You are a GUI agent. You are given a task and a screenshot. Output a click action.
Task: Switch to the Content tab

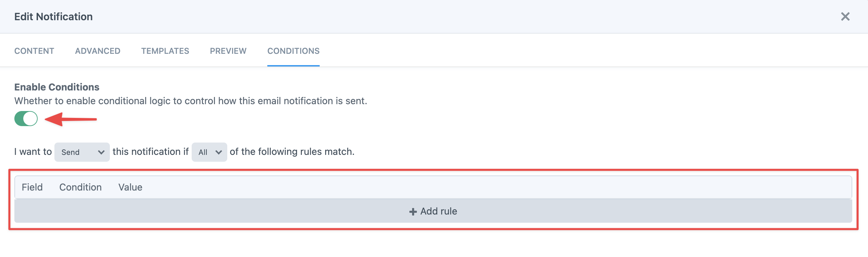click(x=34, y=51)
